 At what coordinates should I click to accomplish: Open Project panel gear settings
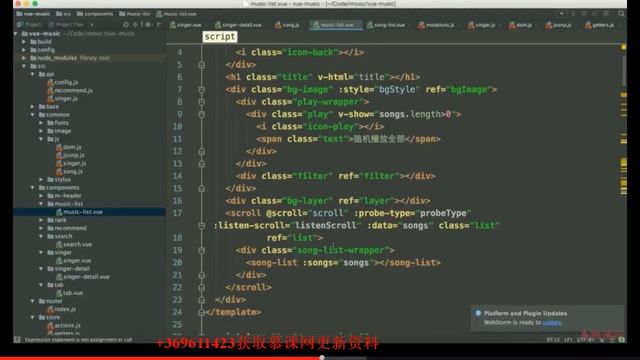pyautogui.click(x=148, y=24)
